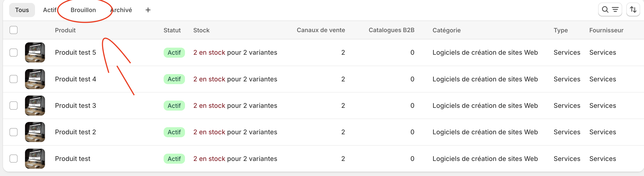Open Produit test 3 thumbnail image
Image resolution: width=644 pixels, height=176 pixels.
[x=35, y=106]
